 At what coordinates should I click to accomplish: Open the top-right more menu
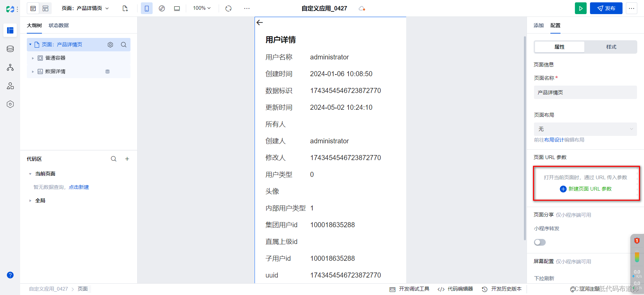pos(631,8)
